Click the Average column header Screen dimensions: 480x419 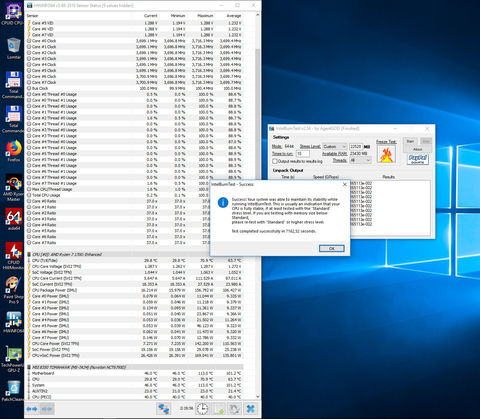pyautogui.click(x=234, y=16)
